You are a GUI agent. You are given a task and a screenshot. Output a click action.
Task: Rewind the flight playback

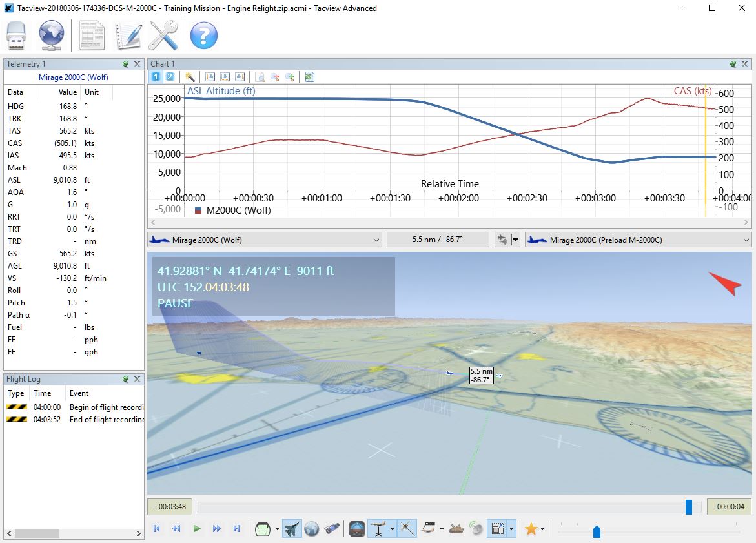pos(176,529)
